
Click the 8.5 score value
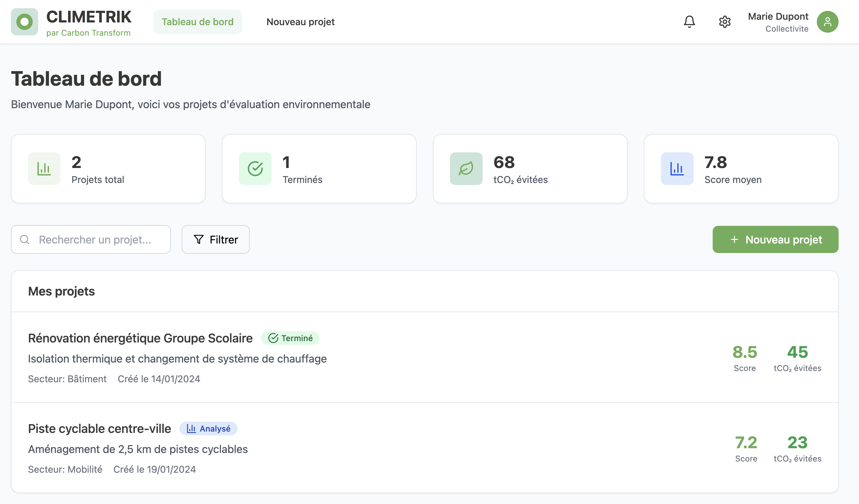[744, 352]
